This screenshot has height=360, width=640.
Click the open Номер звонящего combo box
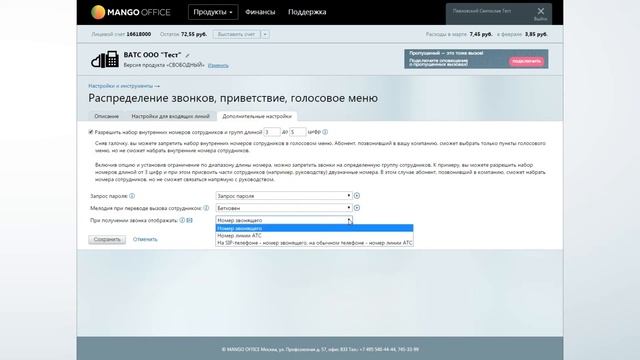[284, 220]
